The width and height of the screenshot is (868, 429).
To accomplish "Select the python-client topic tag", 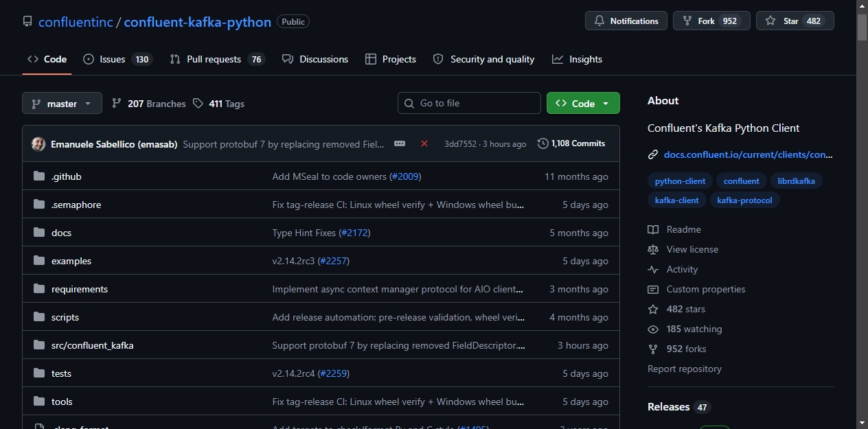I will [680, 181].
